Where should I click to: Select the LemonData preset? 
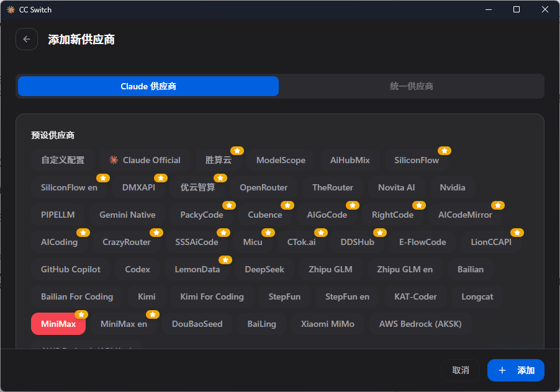[197, 269]
